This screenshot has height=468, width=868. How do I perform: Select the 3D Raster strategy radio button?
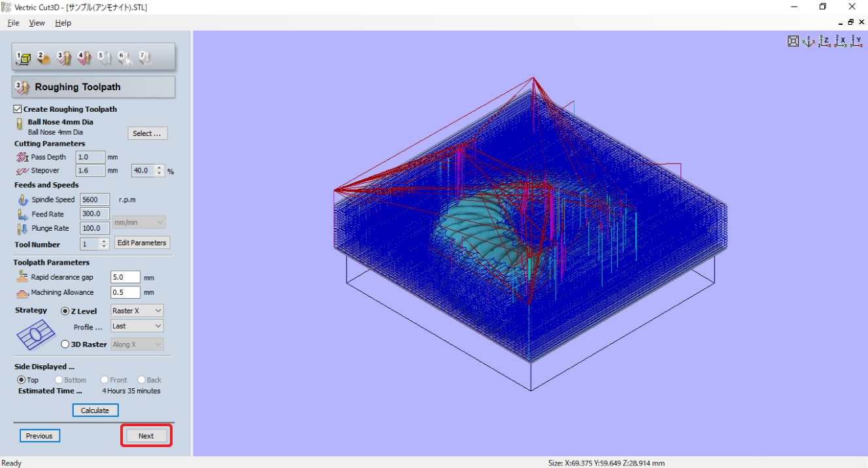(65, 344)
